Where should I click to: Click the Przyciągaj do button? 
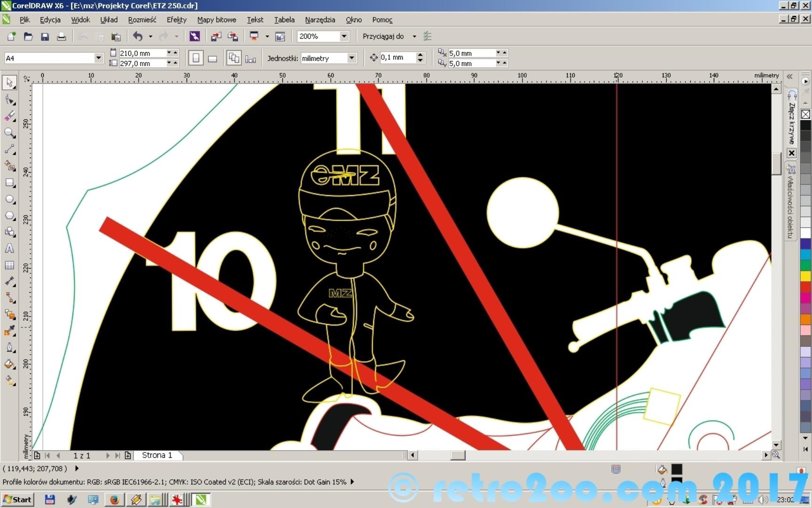click(x=383, y=36)
